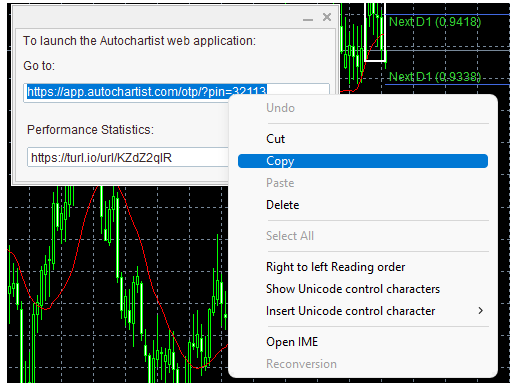The height and width of the screenshot is (390, 516).
Task: Enable Show Unicode control characters
Action: click(x=363, y=289)
